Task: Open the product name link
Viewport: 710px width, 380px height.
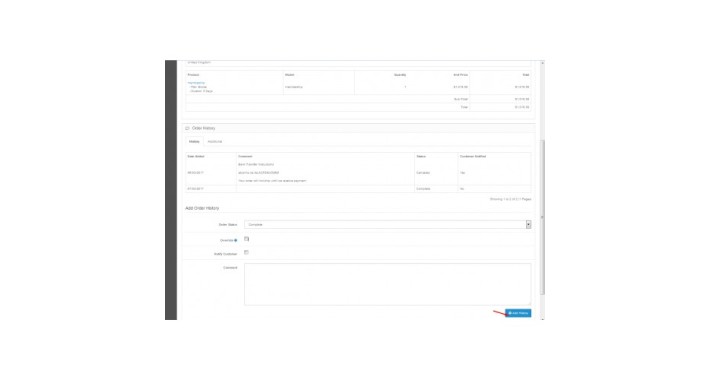Action: (196, 83)
